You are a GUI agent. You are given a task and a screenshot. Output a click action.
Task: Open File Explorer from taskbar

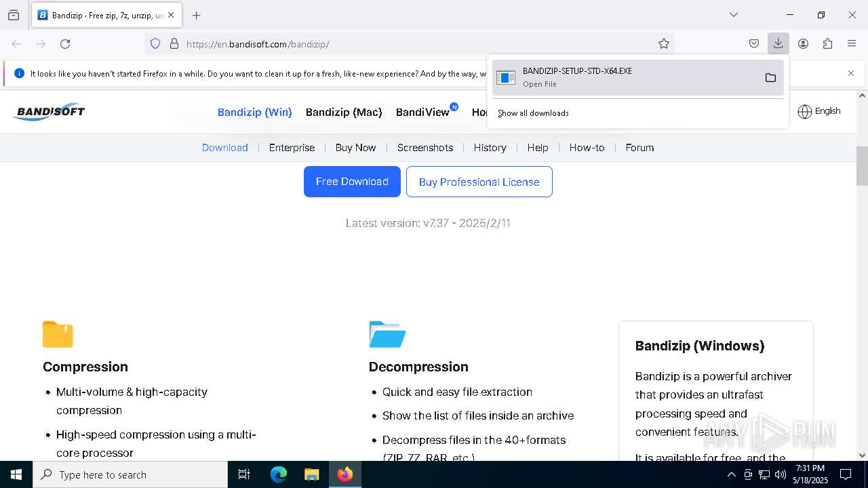point(311,474)
